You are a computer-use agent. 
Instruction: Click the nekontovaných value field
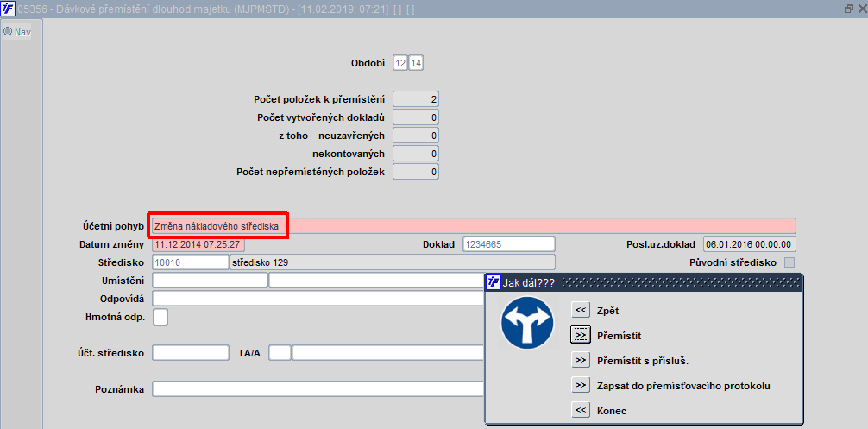click(x=416, y=154)
